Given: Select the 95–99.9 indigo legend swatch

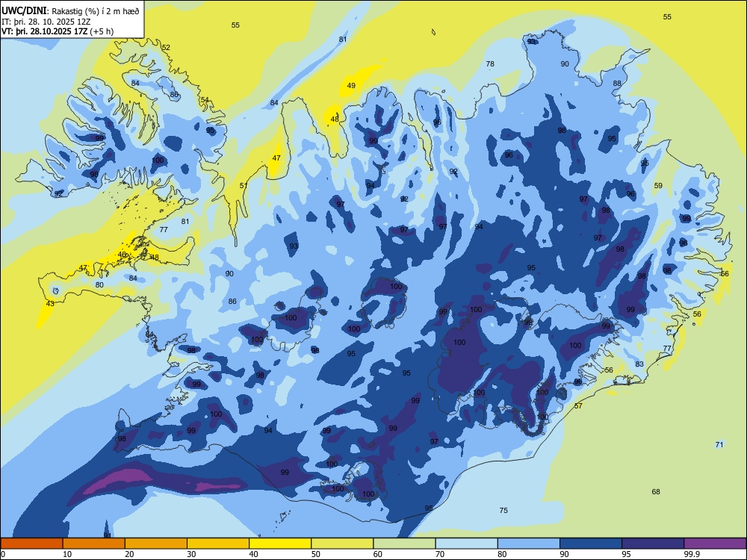Looking at the screenshot, I should [653, 544].
